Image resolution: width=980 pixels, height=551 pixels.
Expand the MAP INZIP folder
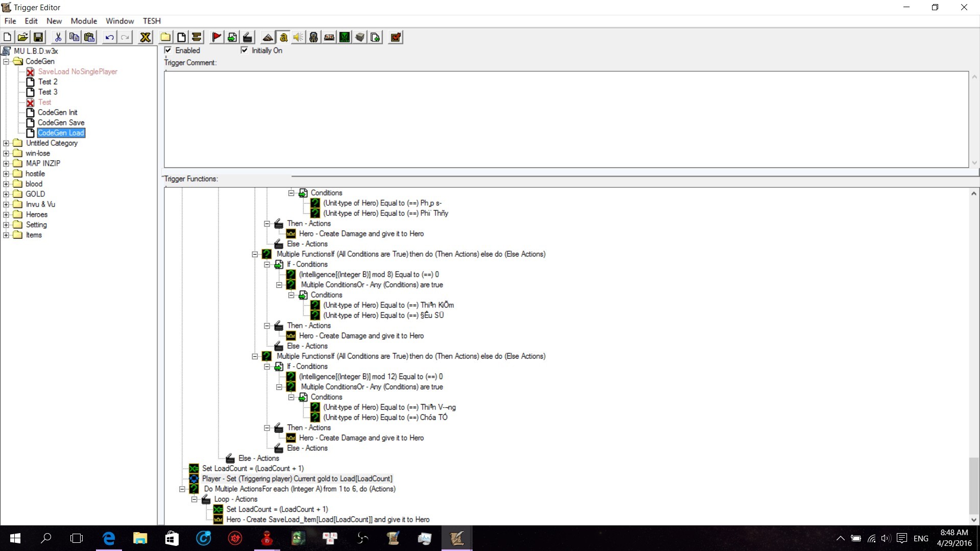[x=6, y=163]
